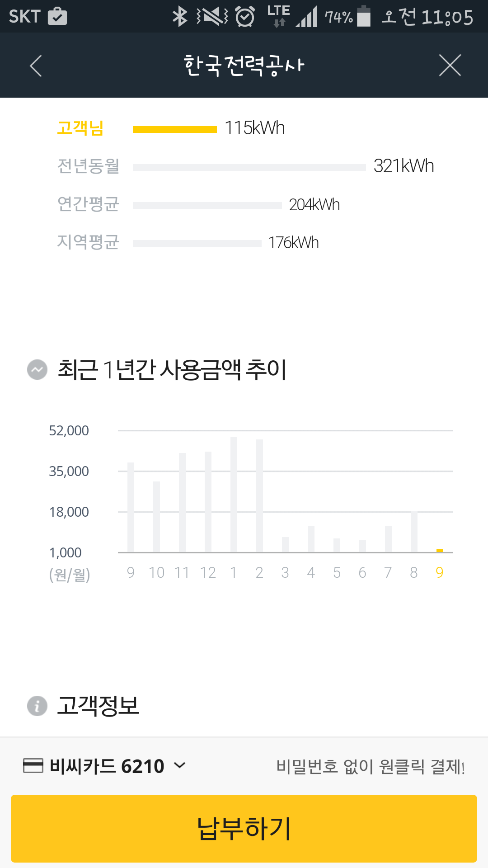This screenshot has width=488, height=868.
Task: Tap the 비밀번호 없이 원클릭 결제 text
Action: pyautogui.click(x=371, y=766)
